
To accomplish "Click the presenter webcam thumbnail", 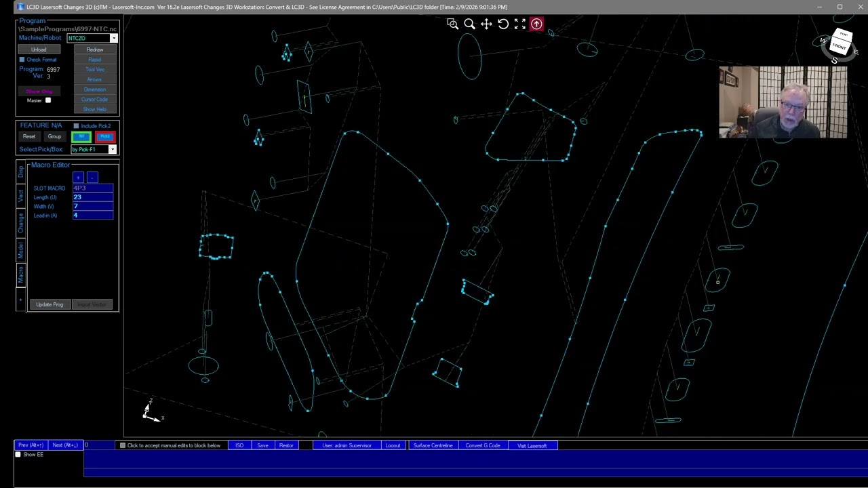I will (x=783, y=102).
